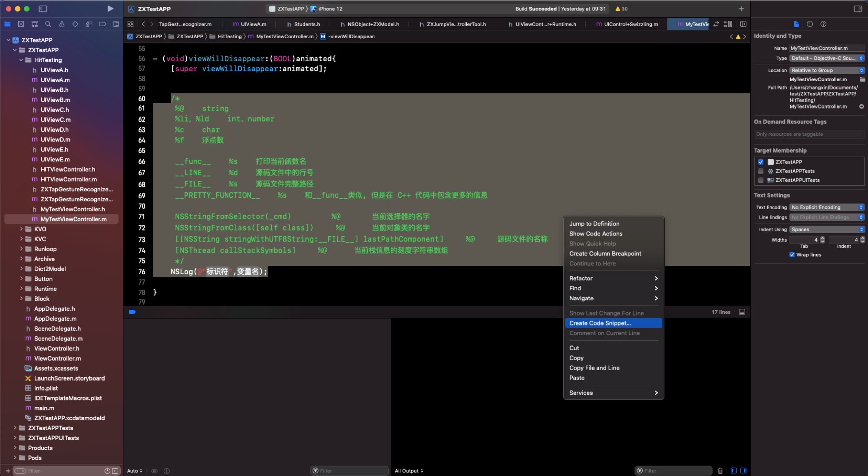Open the Indent Using Spaces dropdown
This screenshot has width=868, height=476.
click(x=827, y=230)
